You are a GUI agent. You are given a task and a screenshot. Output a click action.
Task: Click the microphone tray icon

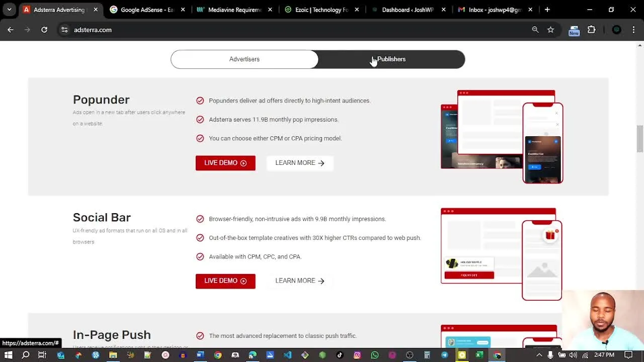550,355
